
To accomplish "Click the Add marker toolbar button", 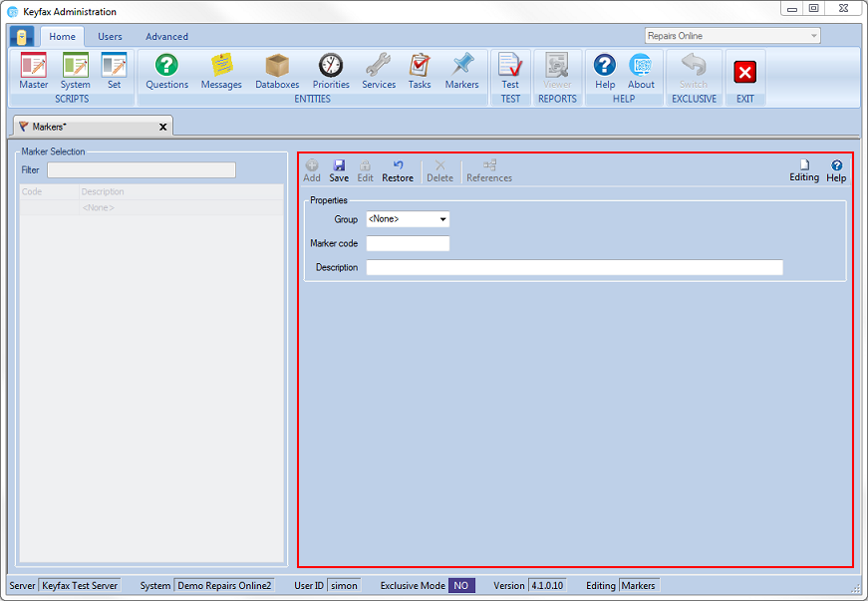I will click(x=312, y=171).
